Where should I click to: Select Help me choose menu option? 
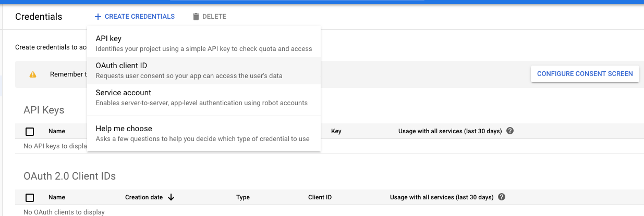[x=204, y=133]
